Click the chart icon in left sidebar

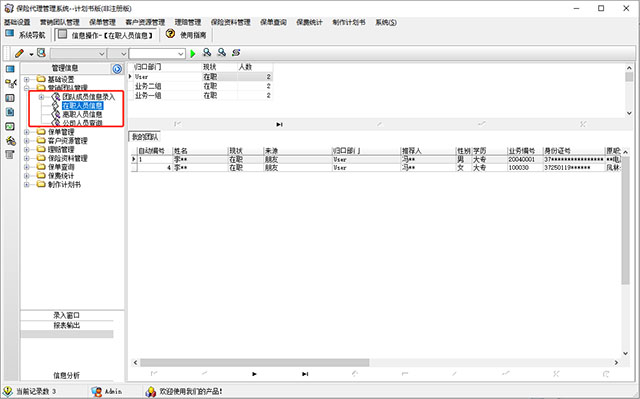click(10, 126)
